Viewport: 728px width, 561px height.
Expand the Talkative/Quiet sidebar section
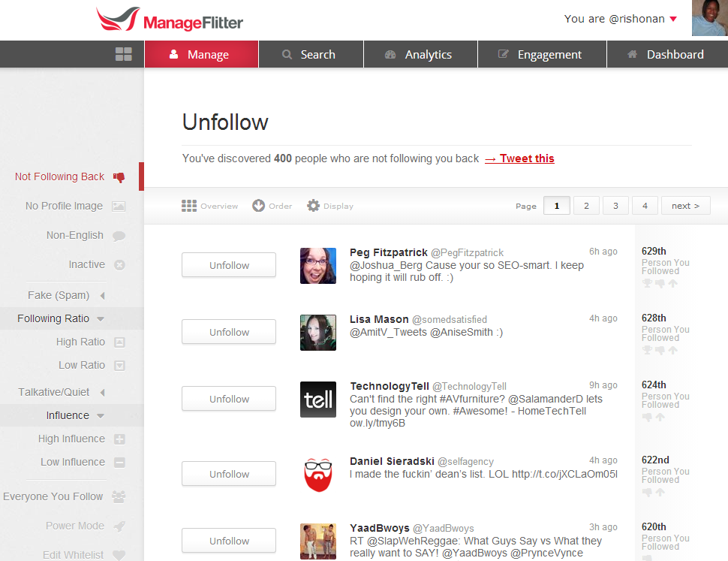pyautogui.click(x=102, y=393)
